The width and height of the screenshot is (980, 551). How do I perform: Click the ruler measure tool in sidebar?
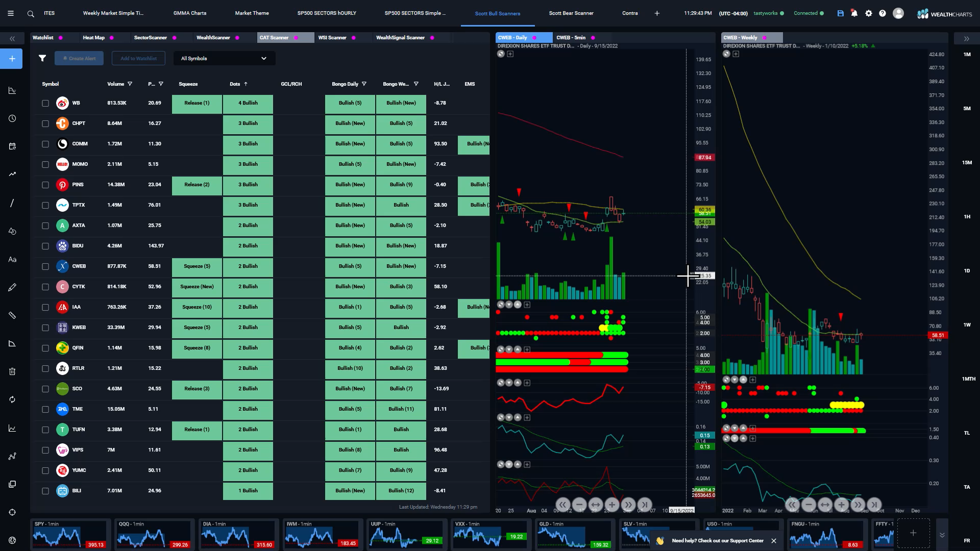click(x=12, y=315)
